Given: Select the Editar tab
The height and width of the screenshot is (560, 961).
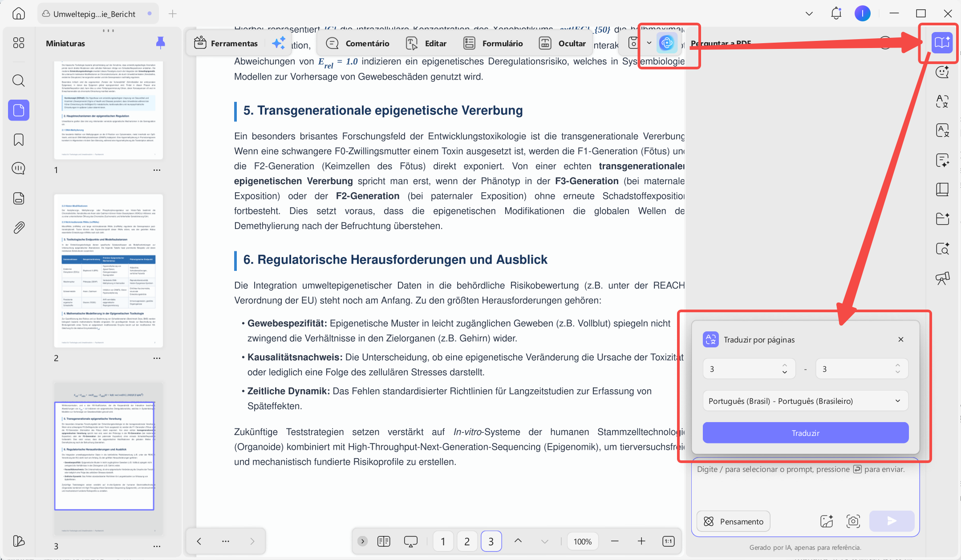Looking at the screenshot, I should coord(426,43).
